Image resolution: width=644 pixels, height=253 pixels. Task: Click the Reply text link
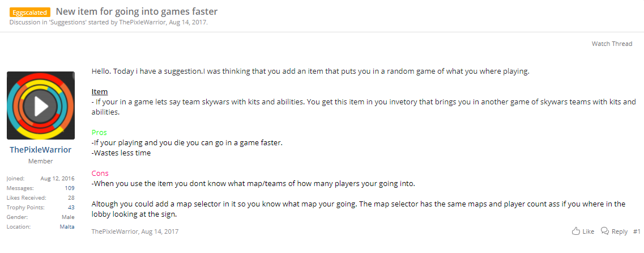point(619,231)
